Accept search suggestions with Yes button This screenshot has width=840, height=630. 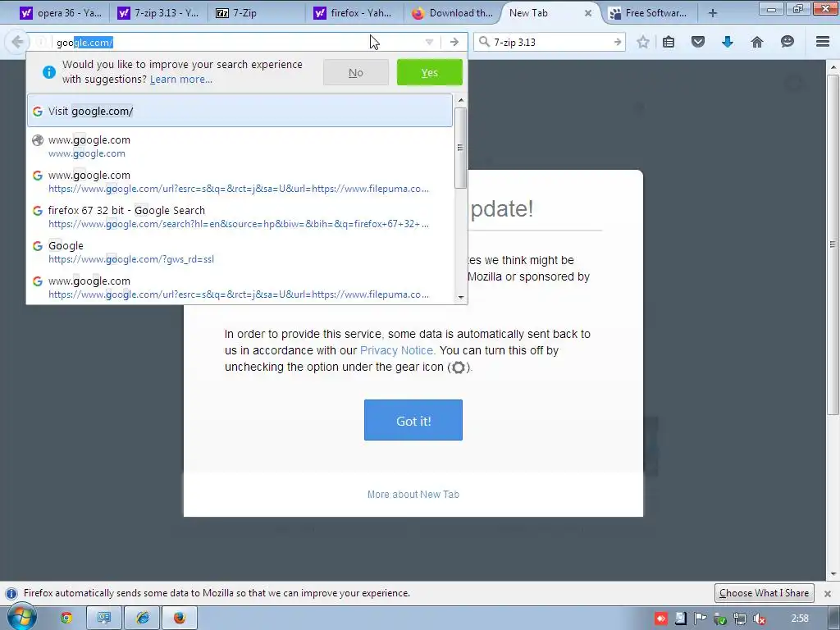(430, 72)
